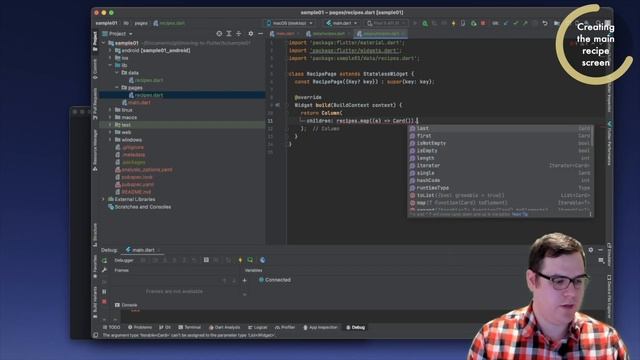
Task: Open Project panel gear options
Action: click(x=251, y=33)
